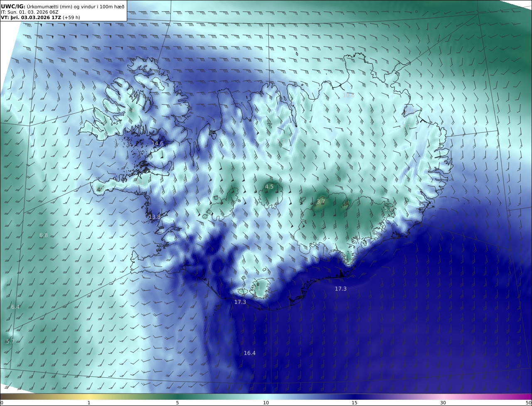
Task: Click the colorbar tick label 5
Action: click(x=177, y=403)
